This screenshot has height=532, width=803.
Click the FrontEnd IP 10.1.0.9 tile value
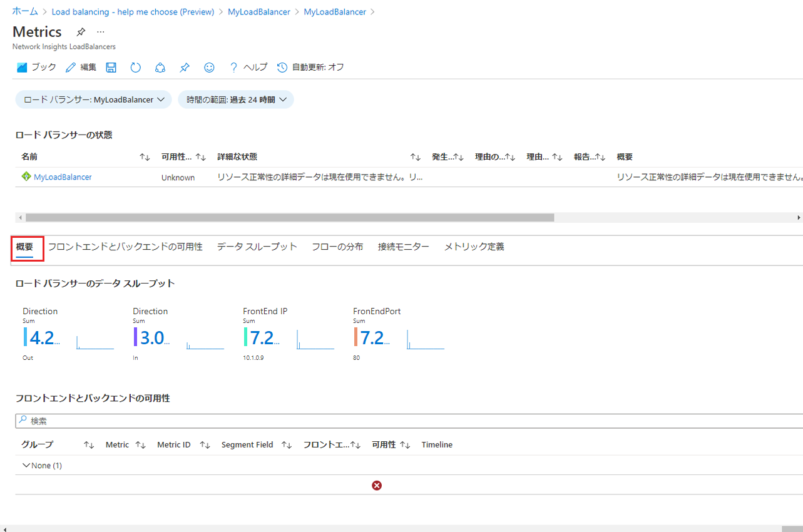(265, 338)
